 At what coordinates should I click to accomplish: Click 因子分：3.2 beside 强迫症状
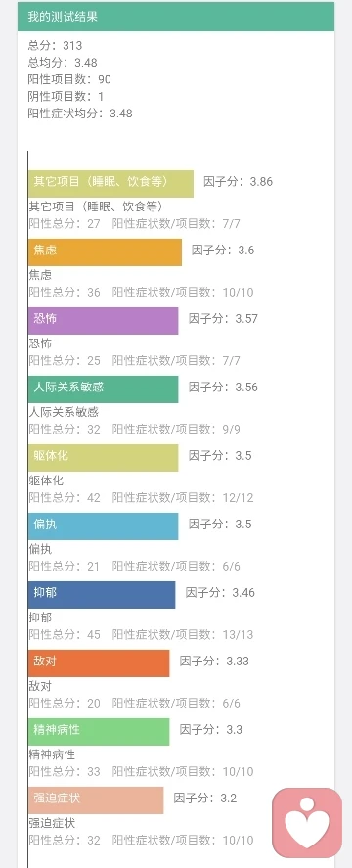205,799
